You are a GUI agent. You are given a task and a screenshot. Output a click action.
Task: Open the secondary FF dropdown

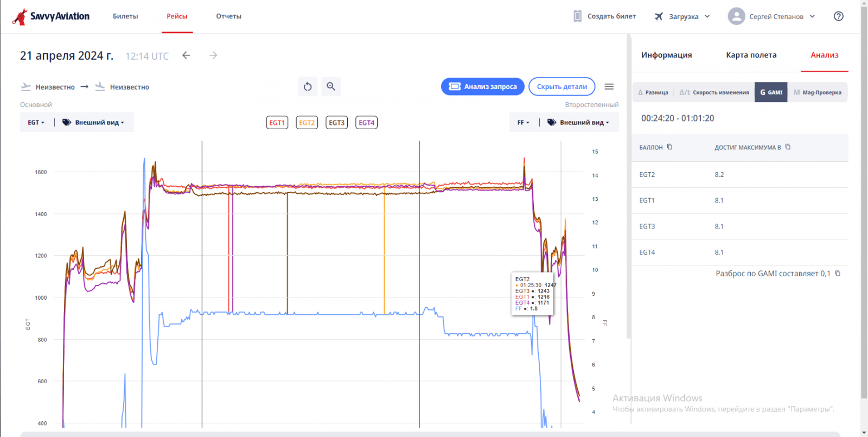click(x=523, y=123)
